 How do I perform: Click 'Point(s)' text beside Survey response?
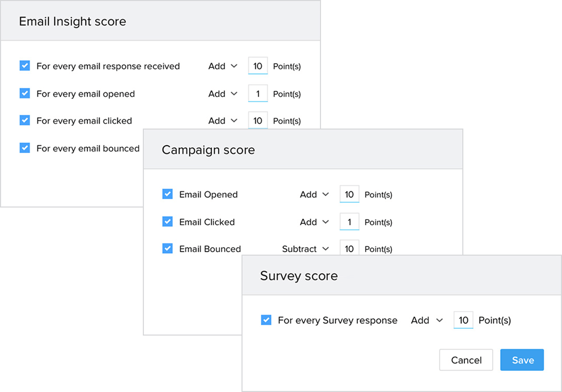click(495, 320)
